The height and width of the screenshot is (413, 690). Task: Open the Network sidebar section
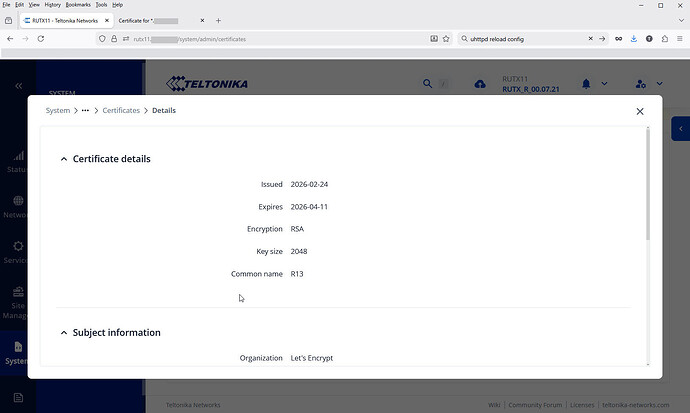[15, 207]
